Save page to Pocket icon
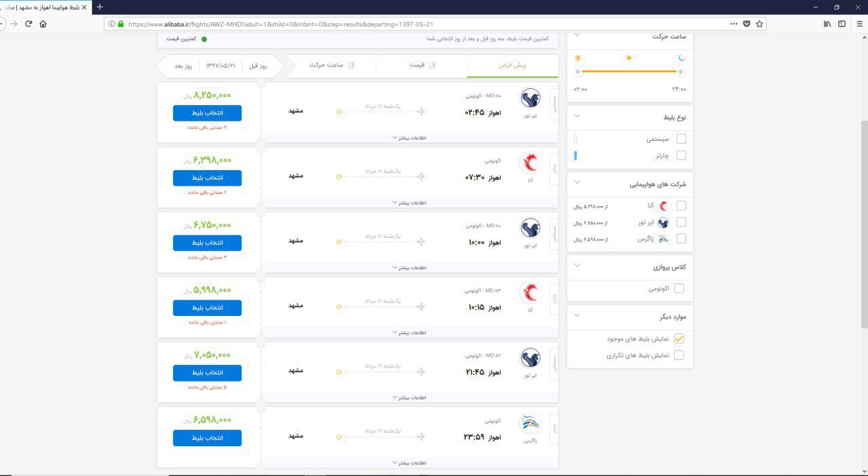The image size is (868, 476). (747, 24)
